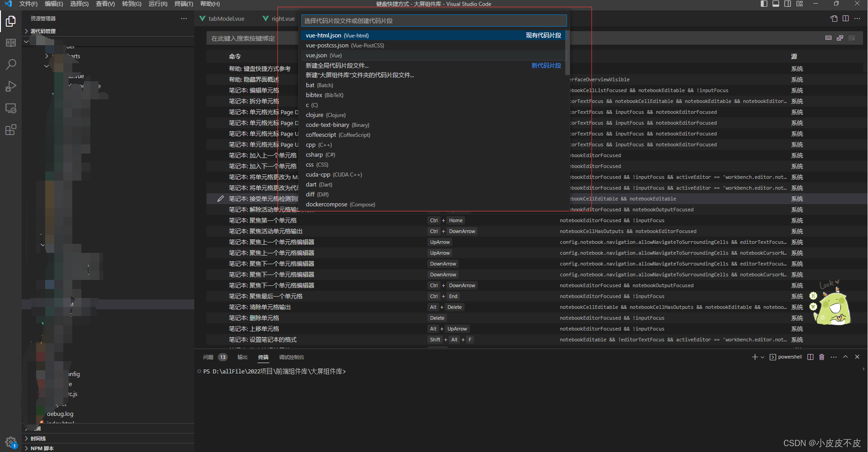Open editor More Actions ellipsis

857,19
